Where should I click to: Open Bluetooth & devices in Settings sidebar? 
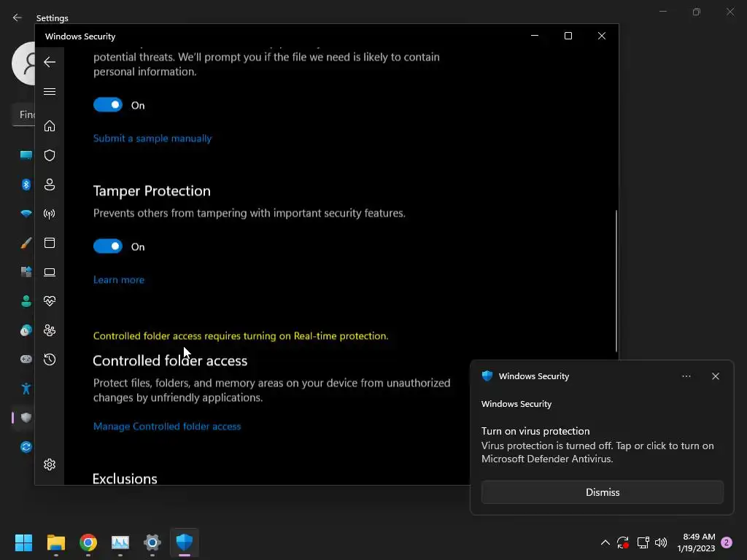pyautogui.click(x=26, y=184)
